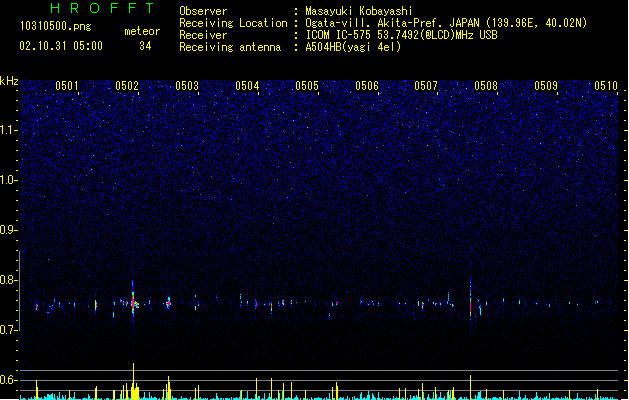Click the Receiving Location label
Viewport: 629px width, 400px height.
tap(233, 23)
